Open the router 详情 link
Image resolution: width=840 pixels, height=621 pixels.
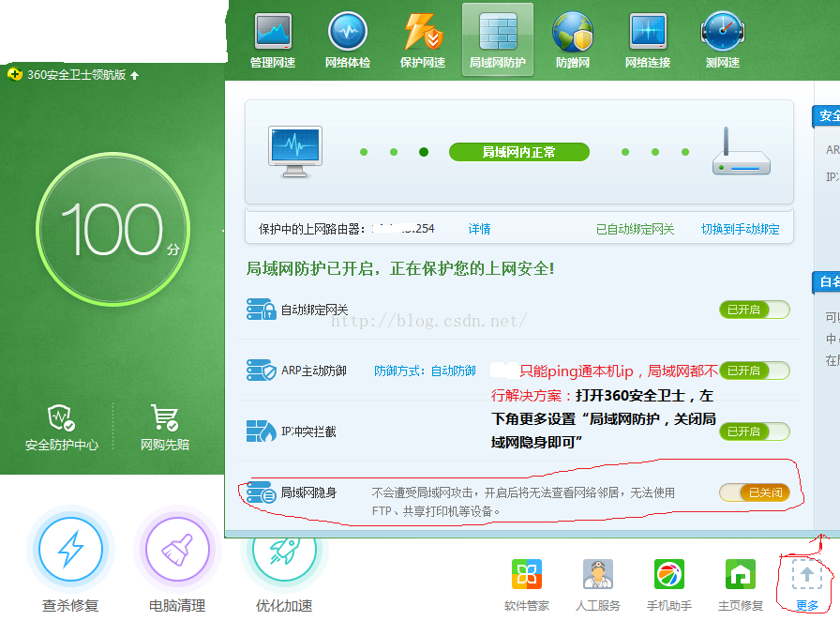point(479,229)
